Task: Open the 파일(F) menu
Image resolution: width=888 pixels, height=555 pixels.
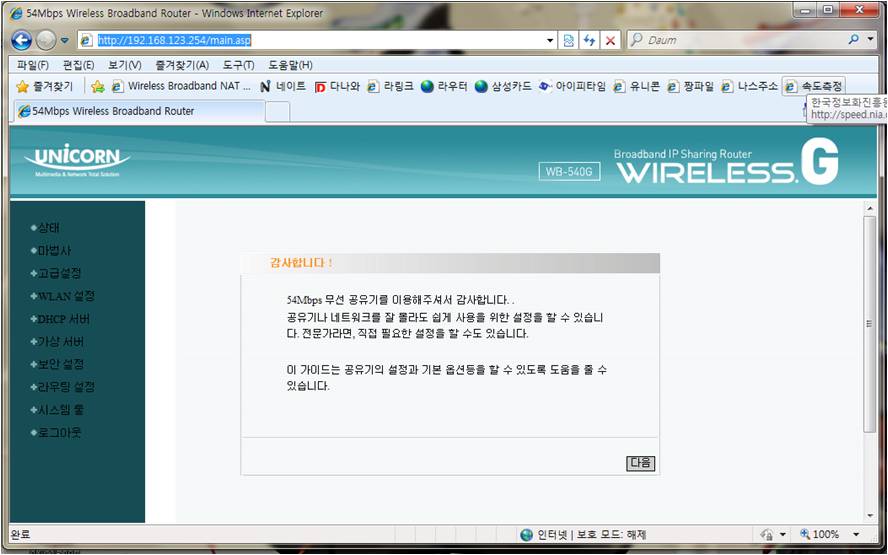Action: tap(32, 65)
